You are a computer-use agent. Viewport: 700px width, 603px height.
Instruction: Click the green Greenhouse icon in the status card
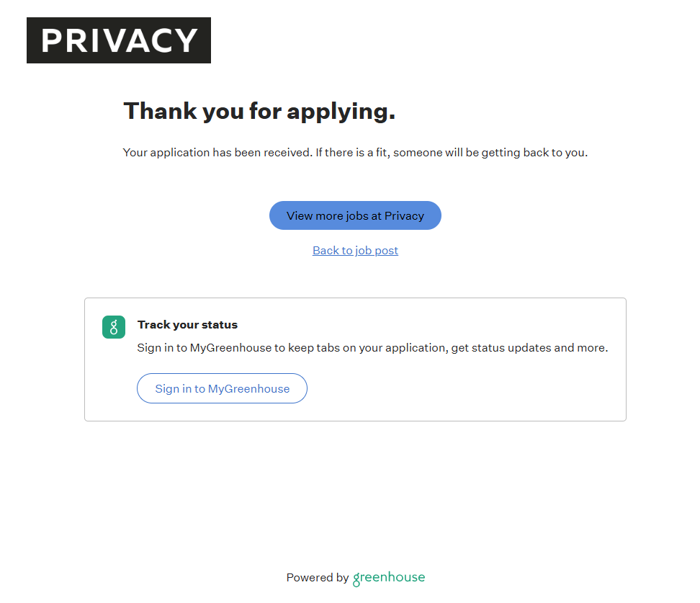coord(114,326)
